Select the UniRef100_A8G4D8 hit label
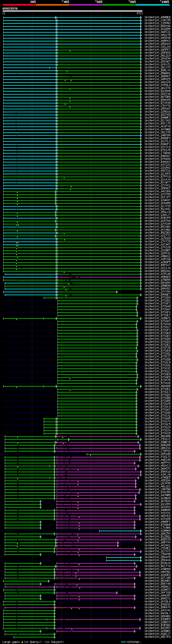The width and height of the screenshot is (172, 644). click(157, 386)
